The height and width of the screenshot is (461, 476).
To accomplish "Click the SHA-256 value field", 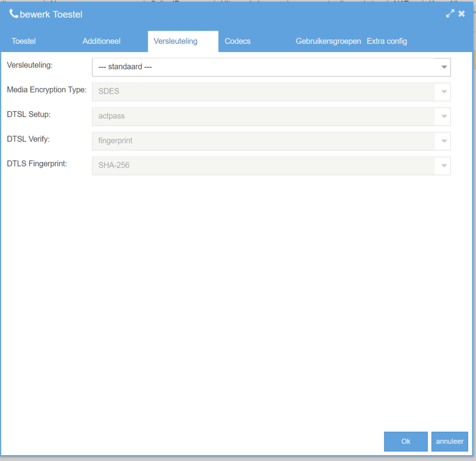I will (x=263, y=165).
